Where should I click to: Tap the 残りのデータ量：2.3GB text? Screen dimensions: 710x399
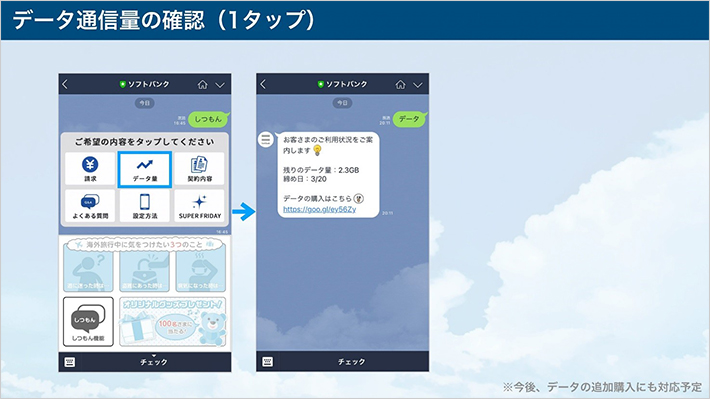(x=321, y=170)
